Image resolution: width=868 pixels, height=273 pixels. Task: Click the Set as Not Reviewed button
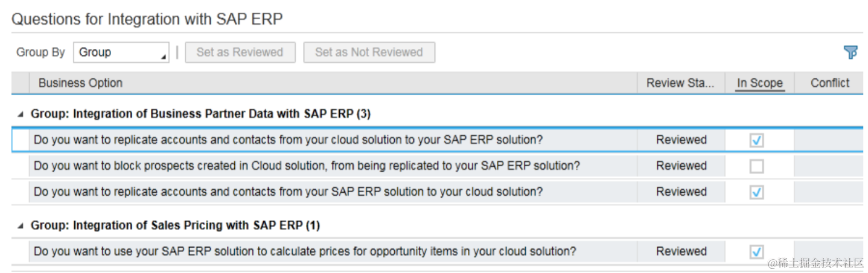coord(369,52)
